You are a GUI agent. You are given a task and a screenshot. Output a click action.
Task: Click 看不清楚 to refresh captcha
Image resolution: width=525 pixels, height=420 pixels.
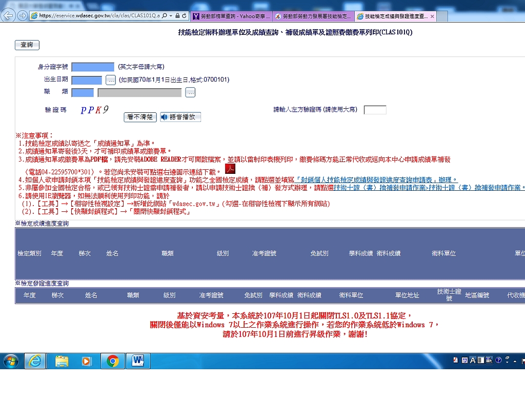(x=140, y=117)
